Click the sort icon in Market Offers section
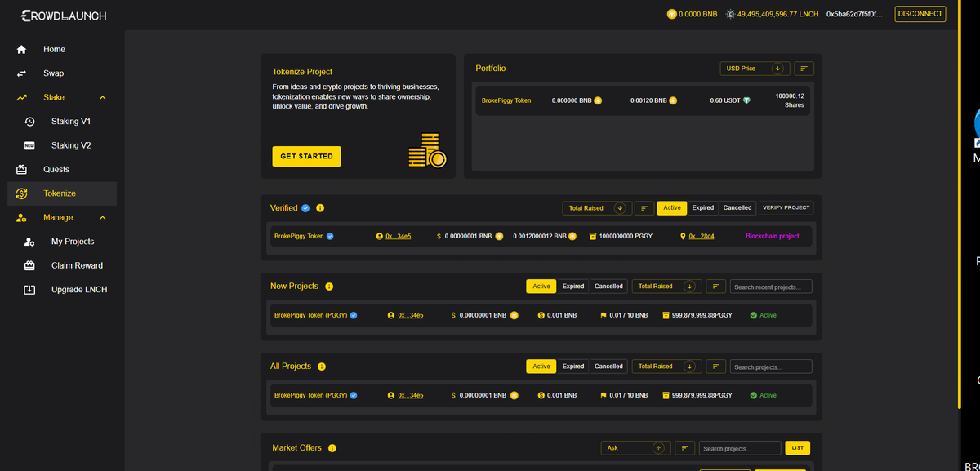This screenshot has height=471, width=980. pyautogui.click(x=684, y=448)
